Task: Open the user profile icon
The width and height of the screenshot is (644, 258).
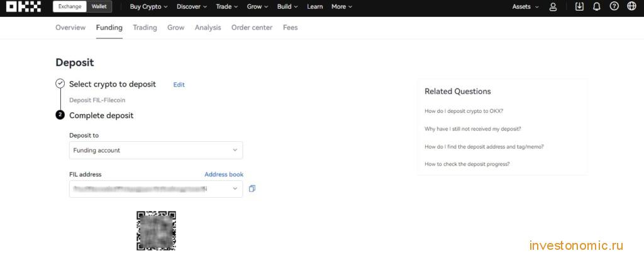Action: 553,6
